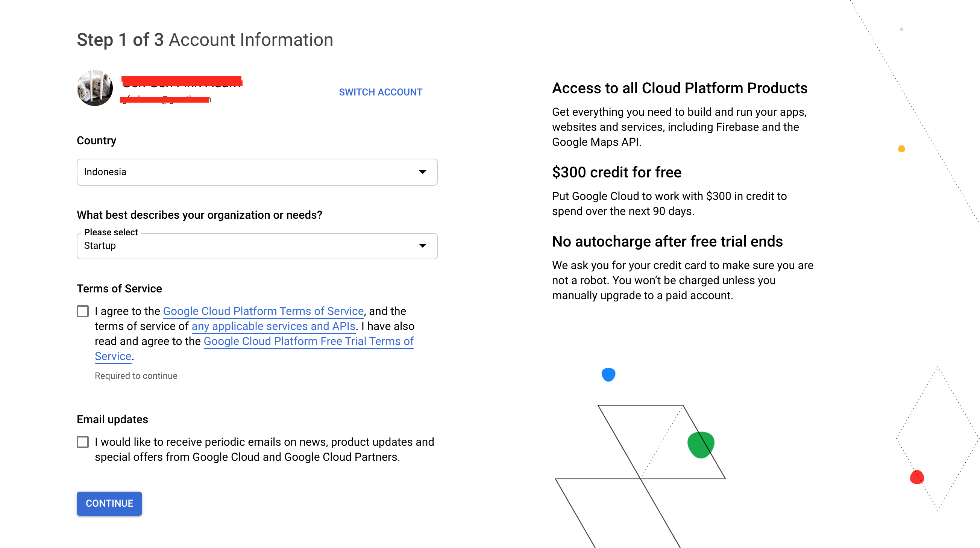
Task: Click the arrow icon in the Startup dropdown
Action: pos(422,246)
